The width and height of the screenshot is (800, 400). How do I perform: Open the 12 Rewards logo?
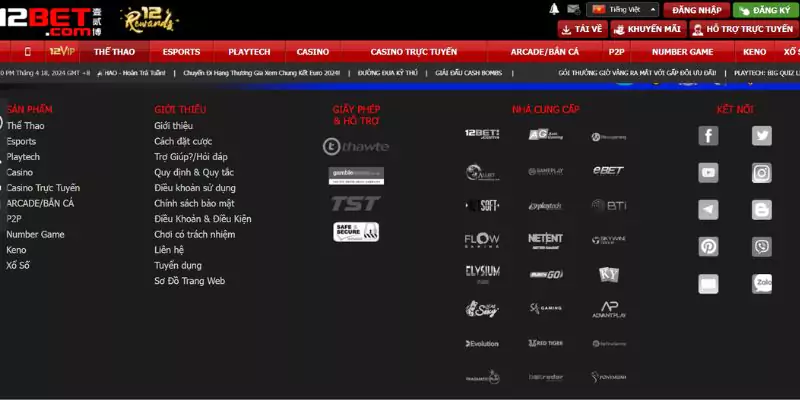[149, 20]
